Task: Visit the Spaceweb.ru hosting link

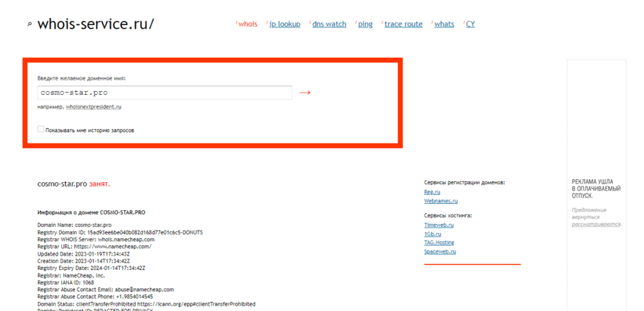Action: click(439, 252)
